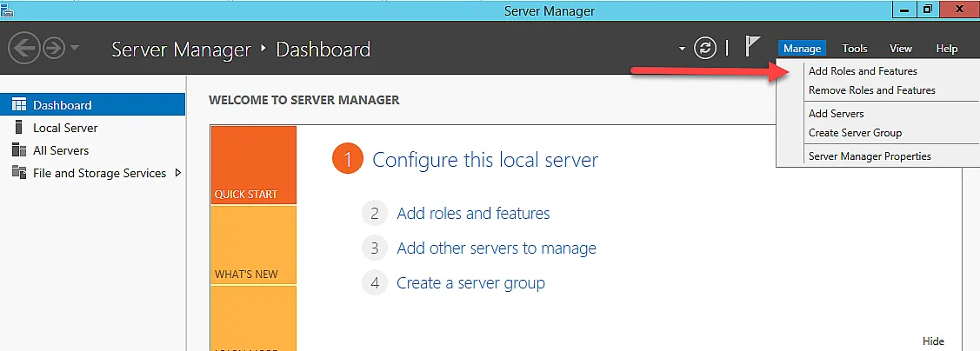Viewport: 980px width, 351px height.
Task: Click Configure this local server link
Action: 485,159
